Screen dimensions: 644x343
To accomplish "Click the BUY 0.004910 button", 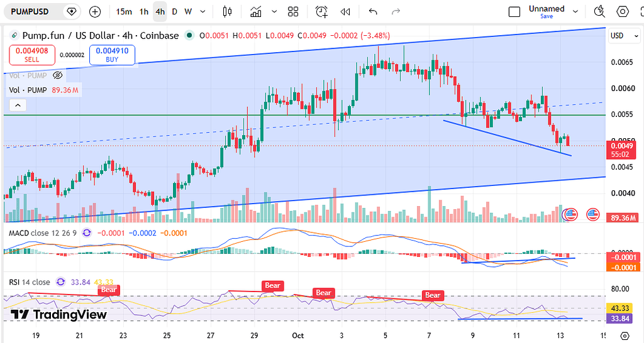I will pyautogui.click(x=112, y=55).
